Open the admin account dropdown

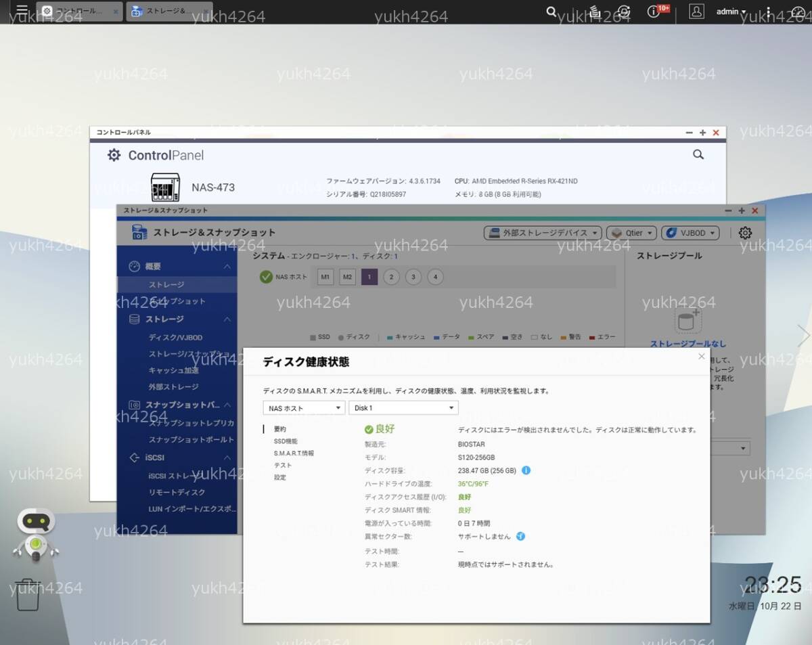coord(731,12)
